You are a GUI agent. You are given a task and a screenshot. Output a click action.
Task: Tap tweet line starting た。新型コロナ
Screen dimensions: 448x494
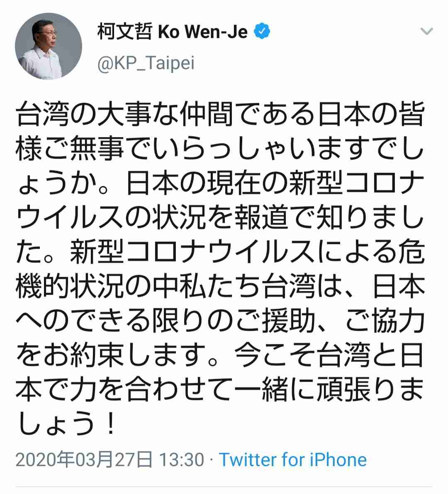tap(221, 252)
